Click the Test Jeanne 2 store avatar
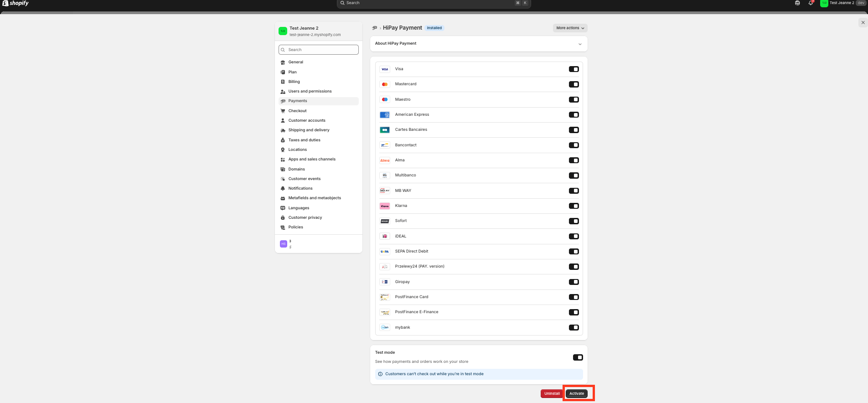 coord(283,31)
